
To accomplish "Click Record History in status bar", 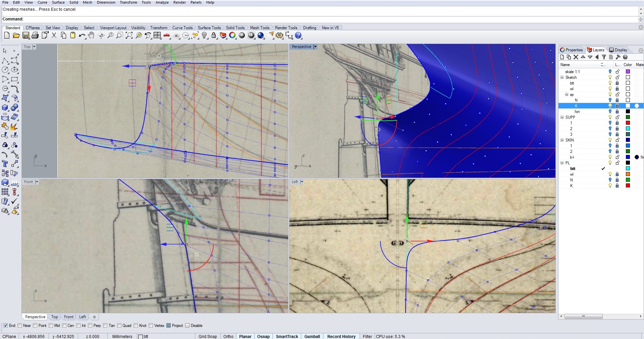I will 341,336.
